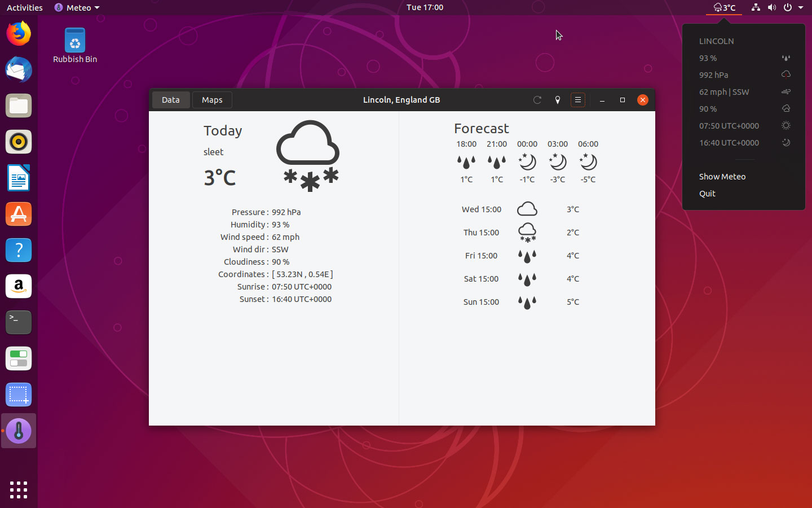Image resolution: width=812 pixels, height=508 pixels.
Task: Open the hamburger menu in Meteo header
Action: (x=577, y=100)
